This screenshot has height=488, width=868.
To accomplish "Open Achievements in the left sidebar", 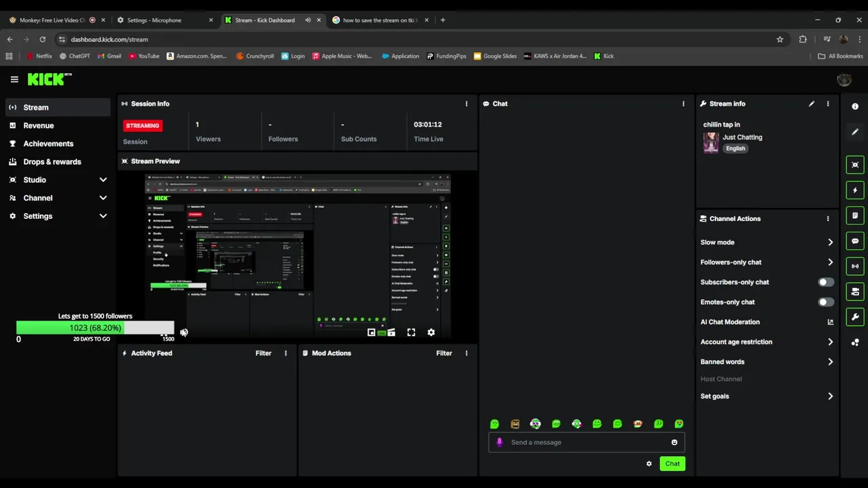I will [58, 144].
